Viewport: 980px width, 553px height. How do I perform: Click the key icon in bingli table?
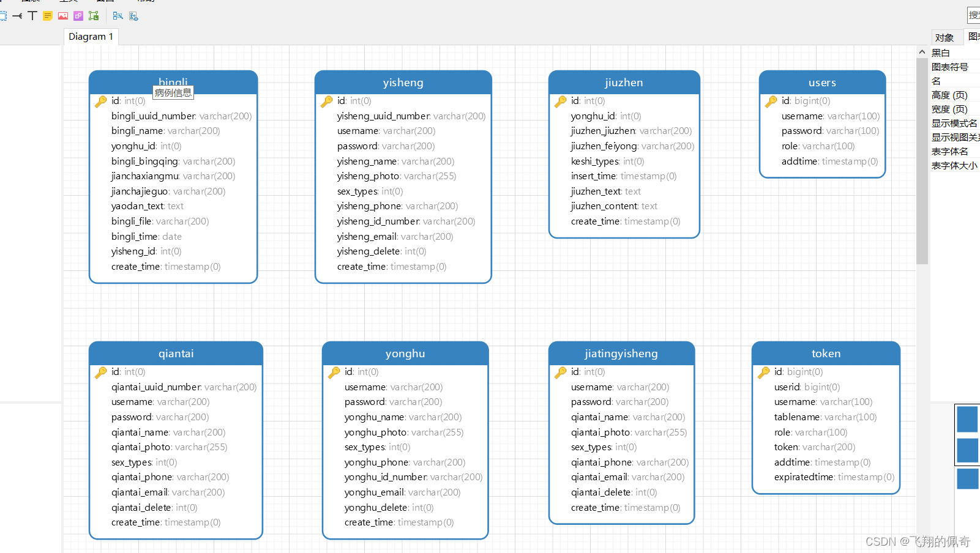[101, 101]
